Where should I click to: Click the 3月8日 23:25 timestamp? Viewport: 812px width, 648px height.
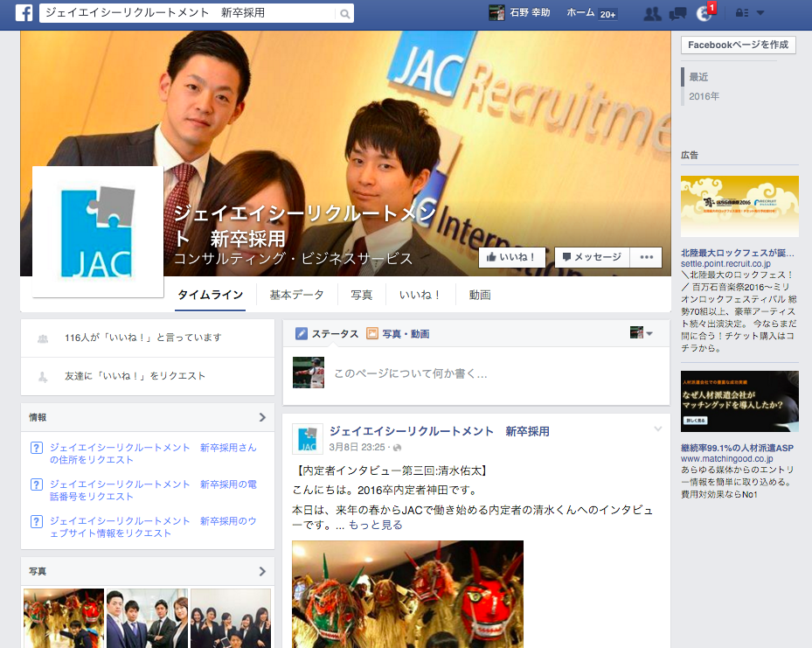click(x=357, y=447)
